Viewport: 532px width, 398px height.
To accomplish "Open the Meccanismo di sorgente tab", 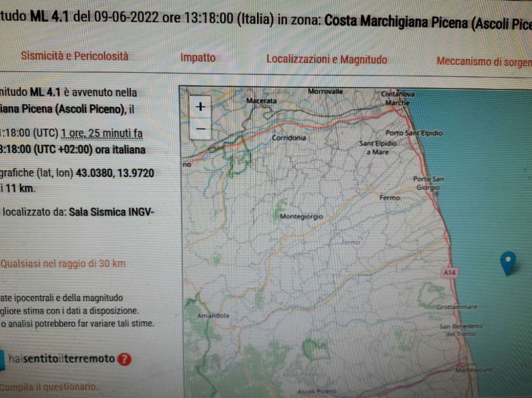I will (x=484, y=62).
